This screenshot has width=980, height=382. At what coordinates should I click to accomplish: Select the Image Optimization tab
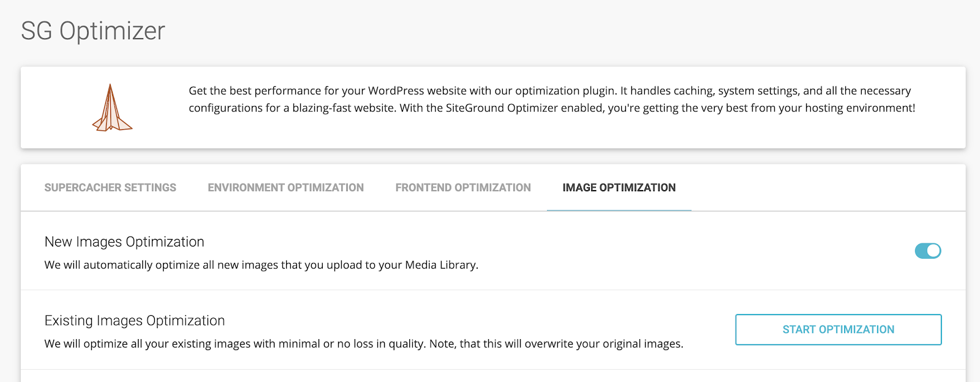[619, 188]
